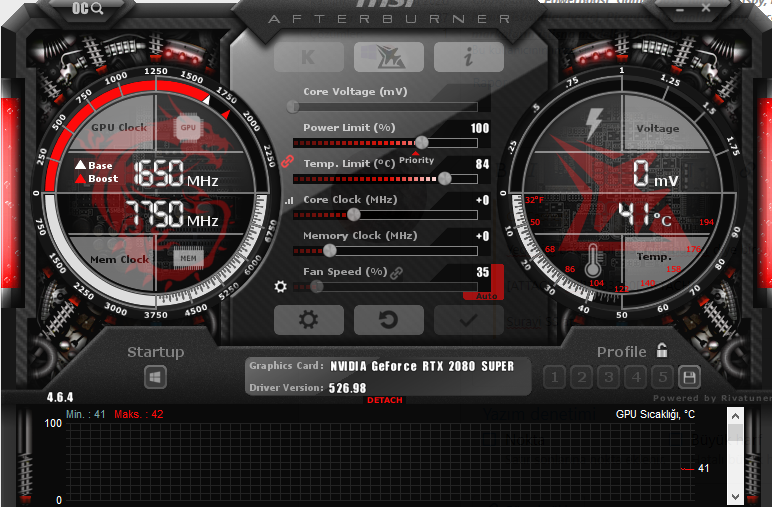772x507 pixels.
Task: Click the Fan Speed slider handle
Action: click(317, 286)
